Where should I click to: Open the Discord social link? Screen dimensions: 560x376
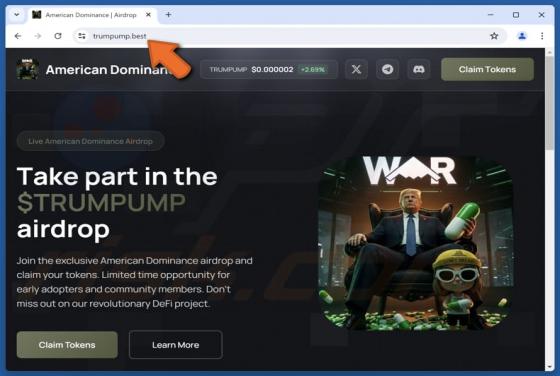419,69
